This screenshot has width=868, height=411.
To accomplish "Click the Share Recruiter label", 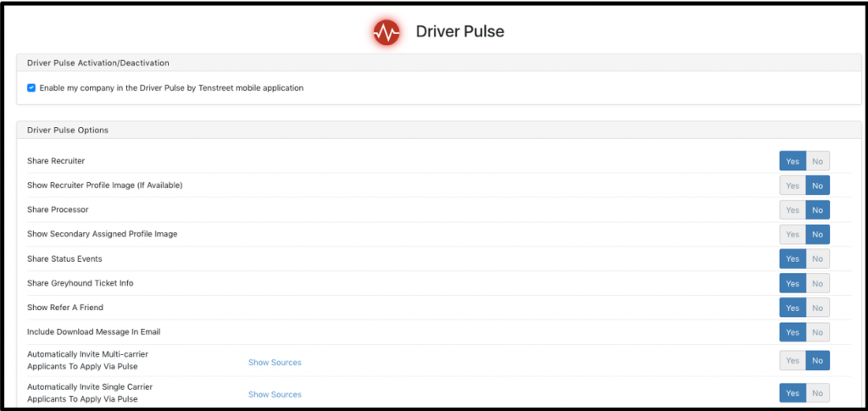I will (x=56, y=162).
